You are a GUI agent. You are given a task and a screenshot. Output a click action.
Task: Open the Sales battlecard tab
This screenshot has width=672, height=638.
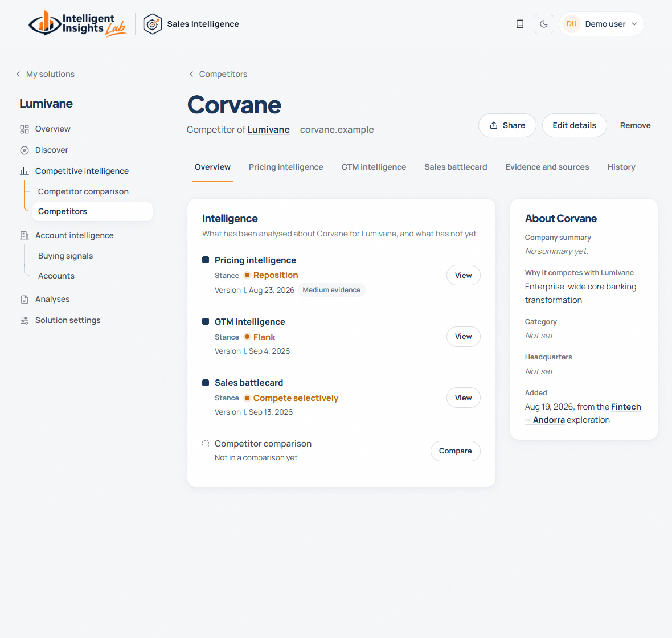coord(456,167)
